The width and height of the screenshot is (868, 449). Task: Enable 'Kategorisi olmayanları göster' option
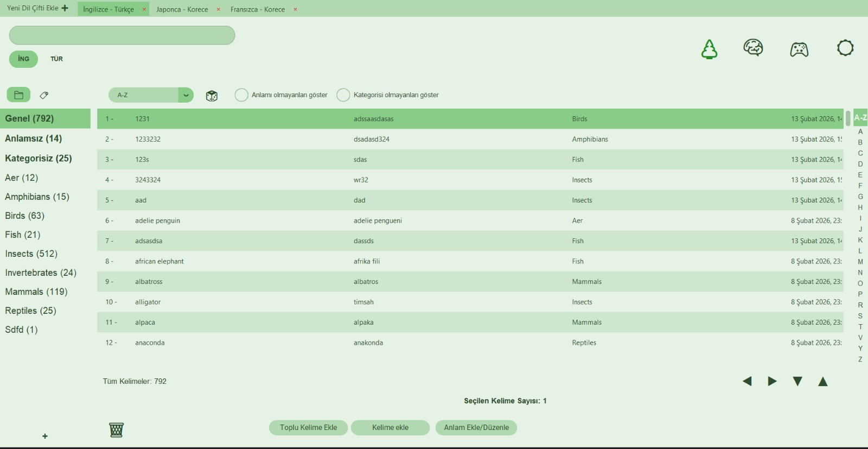[x=343, y=95]
